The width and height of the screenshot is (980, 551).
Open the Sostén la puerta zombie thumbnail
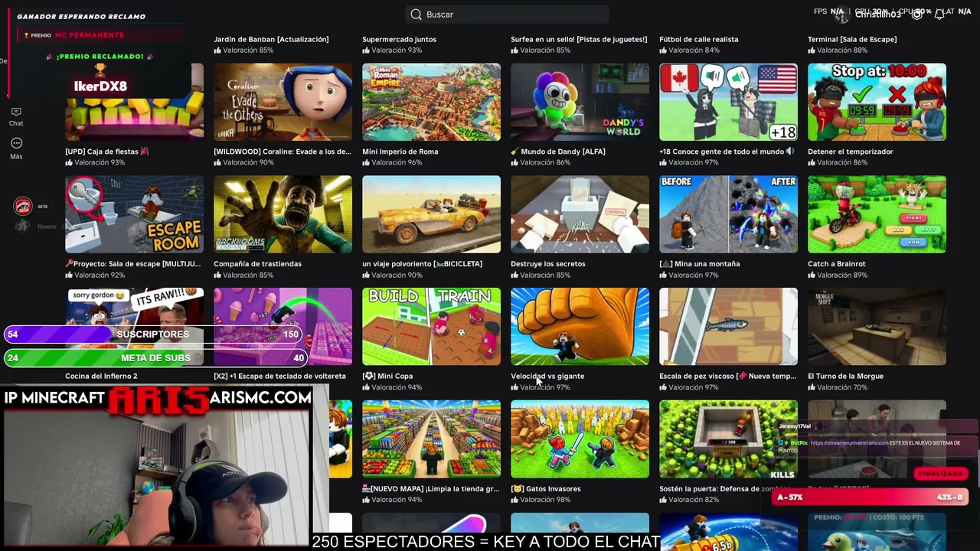pyautogui.click(x=729, y=439)
